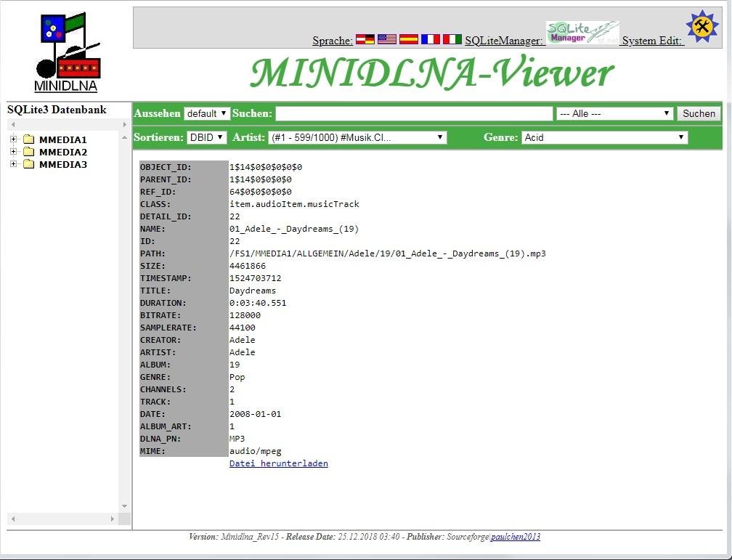
Task: Follow the paulchen2013 publisher link
Action: (515, 537)
